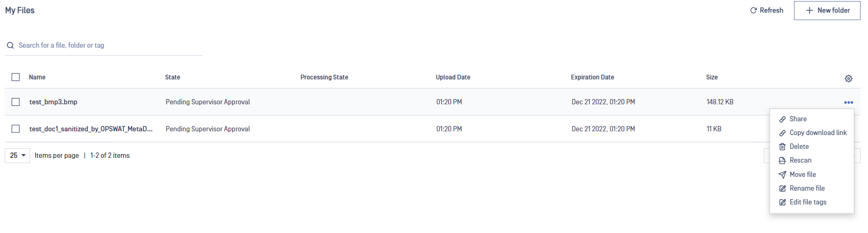Click the Rescan document icon

coord(782,160)
